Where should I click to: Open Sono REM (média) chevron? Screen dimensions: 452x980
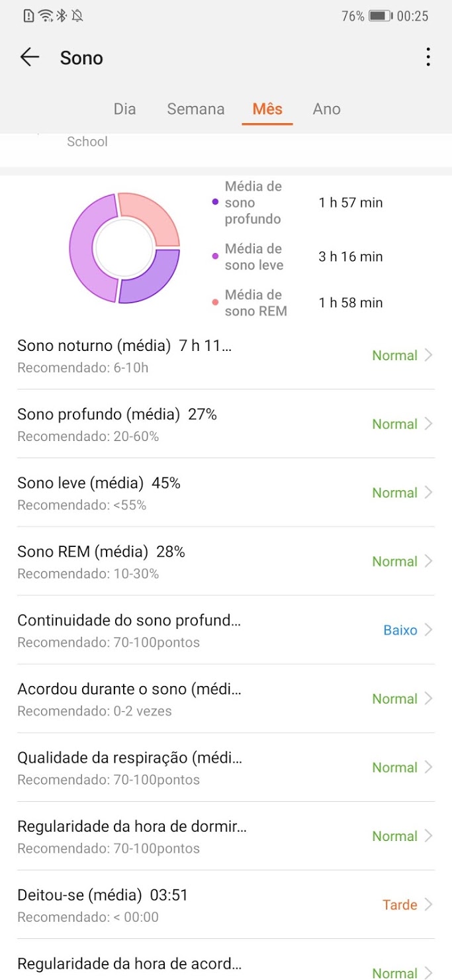(x=429, y=562)
